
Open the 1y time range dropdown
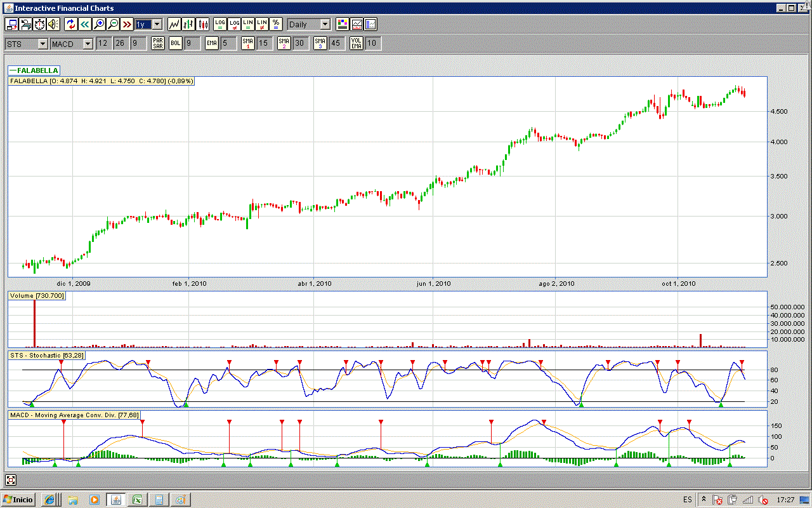coord(157,24)
